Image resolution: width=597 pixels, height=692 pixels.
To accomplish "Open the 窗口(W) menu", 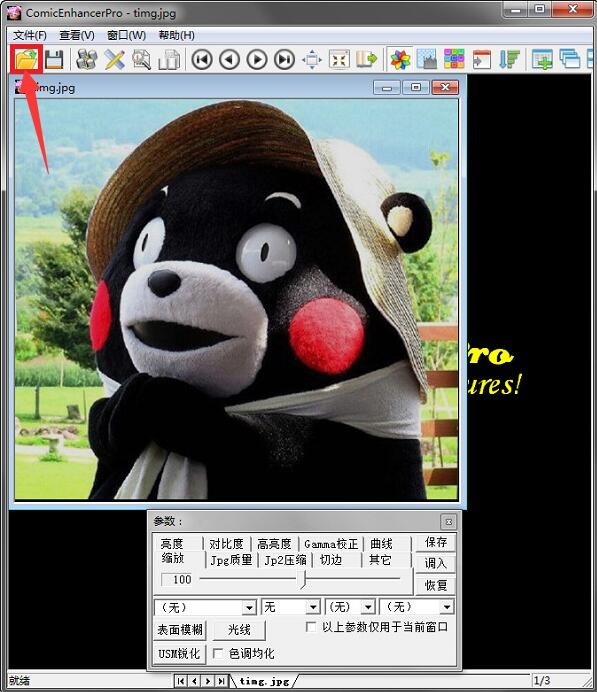I will pyautogui.click(x=126, y=35).
